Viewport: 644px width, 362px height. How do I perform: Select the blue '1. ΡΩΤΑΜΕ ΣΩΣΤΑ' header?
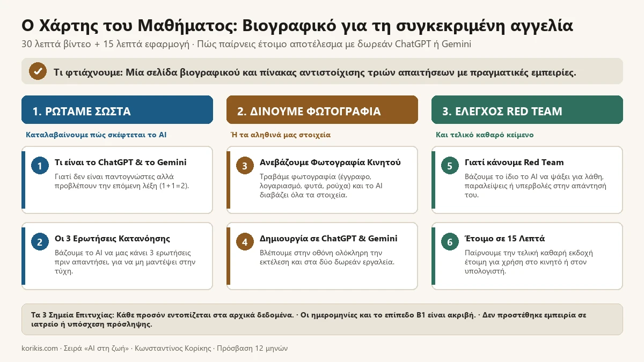(x=117, y=110)
